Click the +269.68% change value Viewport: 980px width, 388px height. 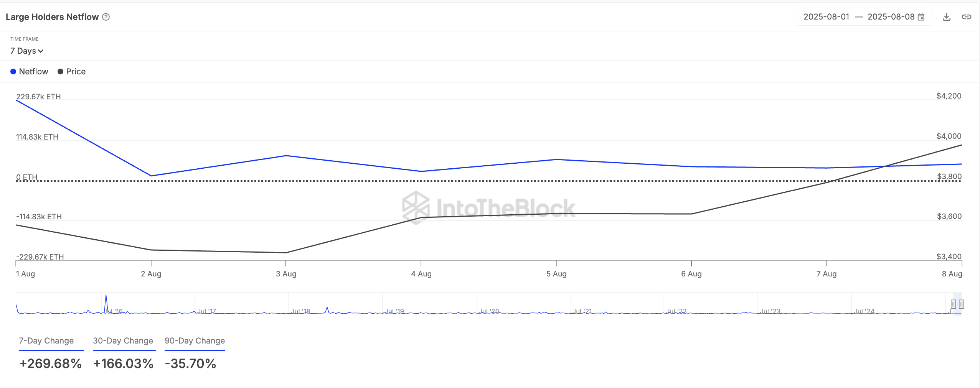pos(51,363)
